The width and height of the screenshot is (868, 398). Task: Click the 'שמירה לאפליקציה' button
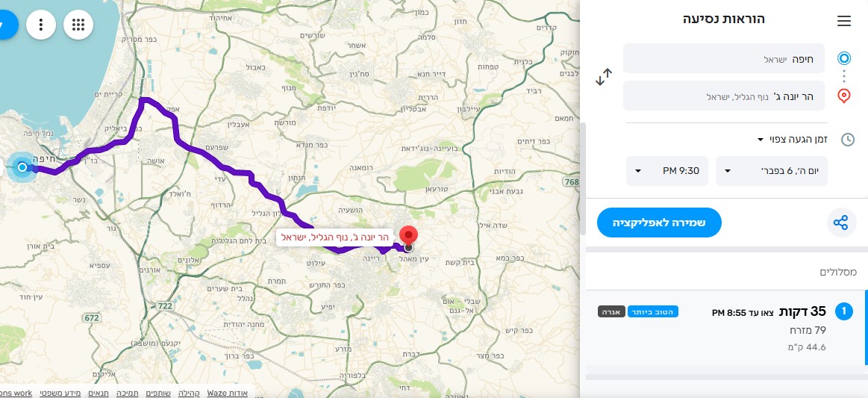pyautogui.click(x=659, y=223)
